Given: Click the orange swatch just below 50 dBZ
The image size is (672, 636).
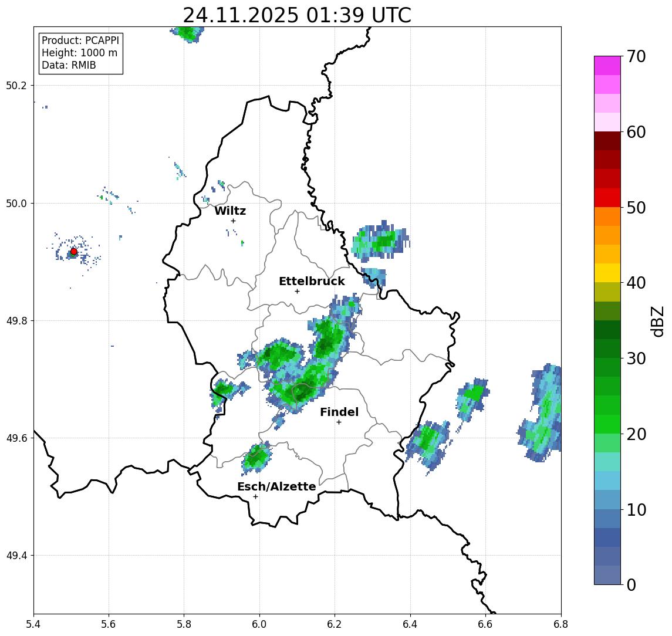Looking at the screenshot, I should [607, 216].
